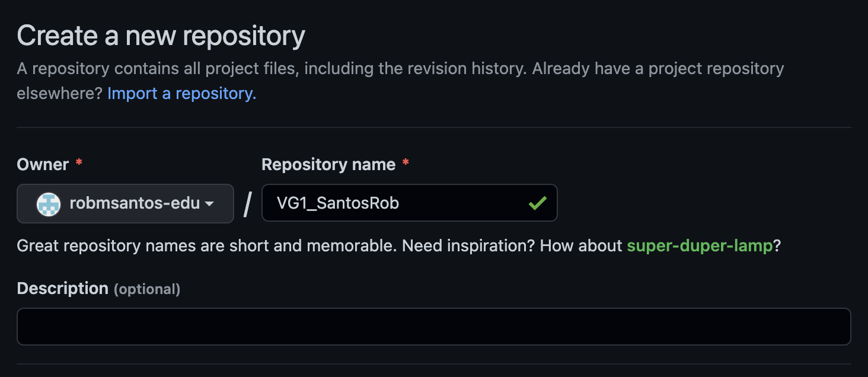Click the (optional) text next to Description
The image size is (868, 377).
coord(147,289)
